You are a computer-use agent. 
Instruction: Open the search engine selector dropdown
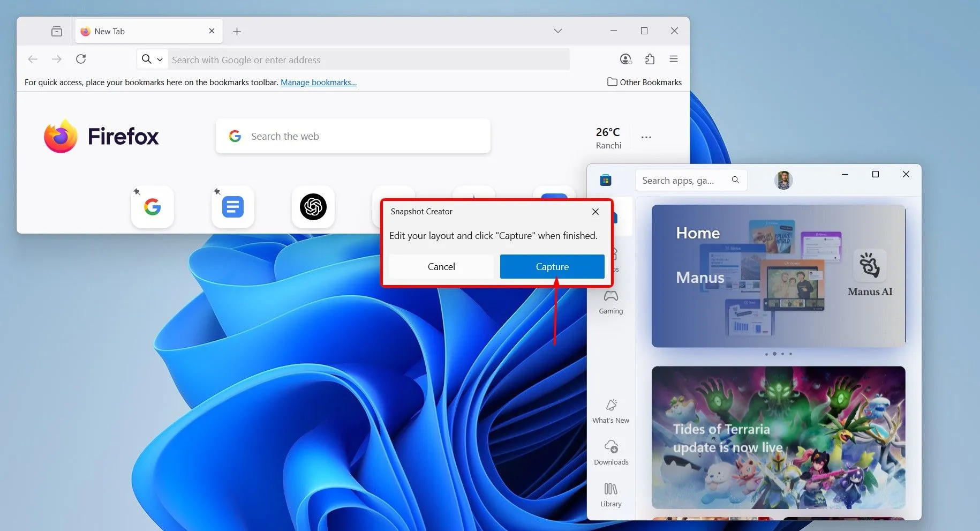(x=152, y=59)
